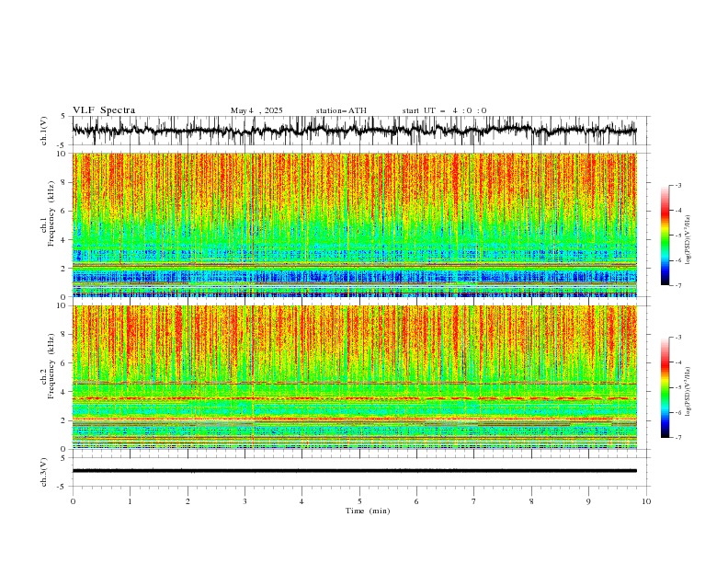Click the "0" tick on the time axis
This screenshot has height=563, width=728.
click(x=73, y=501)
